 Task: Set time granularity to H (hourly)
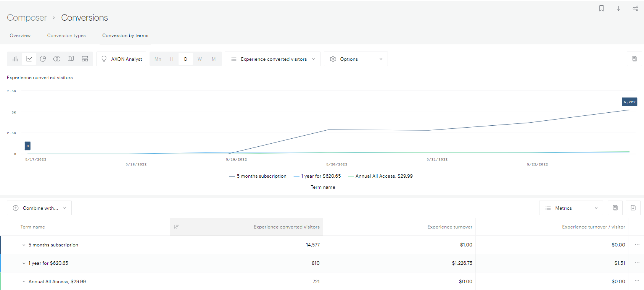coord(172,59)
